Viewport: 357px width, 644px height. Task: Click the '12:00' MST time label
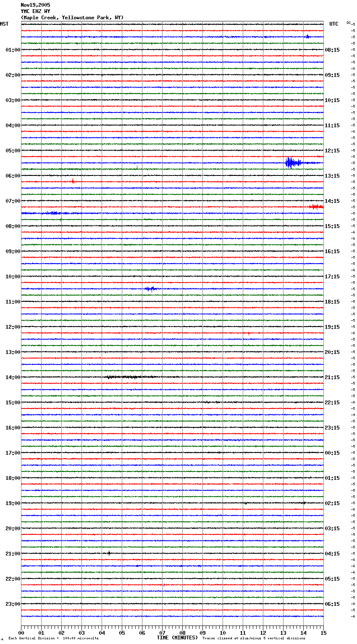[13, 327]
